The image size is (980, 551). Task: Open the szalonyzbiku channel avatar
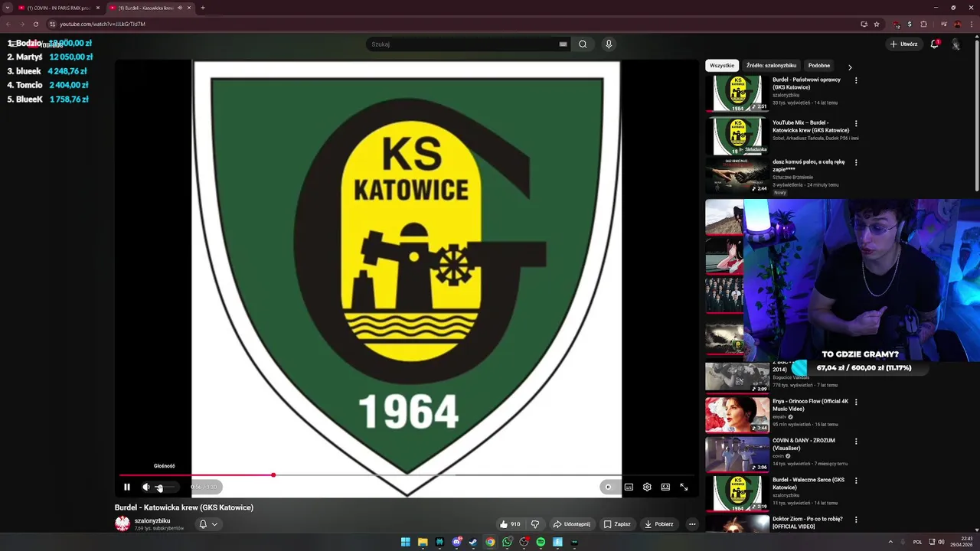[x=122, y=523]
